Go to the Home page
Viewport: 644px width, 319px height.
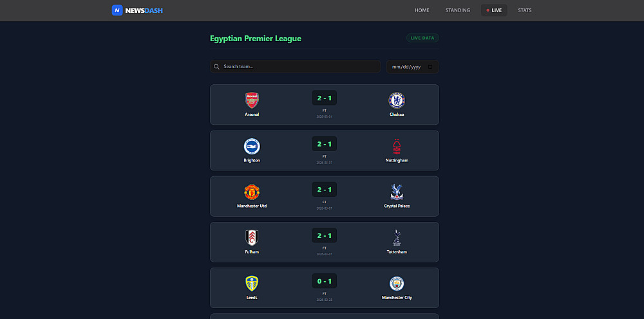click(x=422, y=10)
